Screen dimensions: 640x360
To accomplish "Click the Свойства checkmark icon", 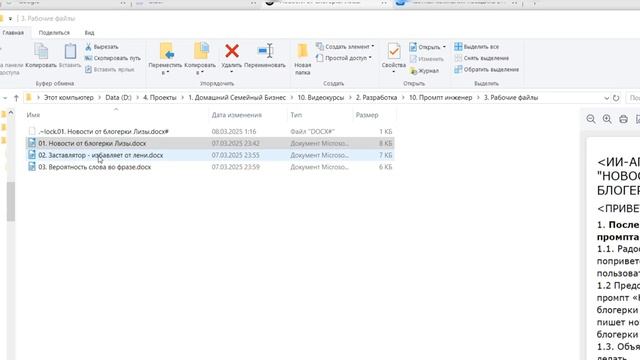I will pos(394,51).
